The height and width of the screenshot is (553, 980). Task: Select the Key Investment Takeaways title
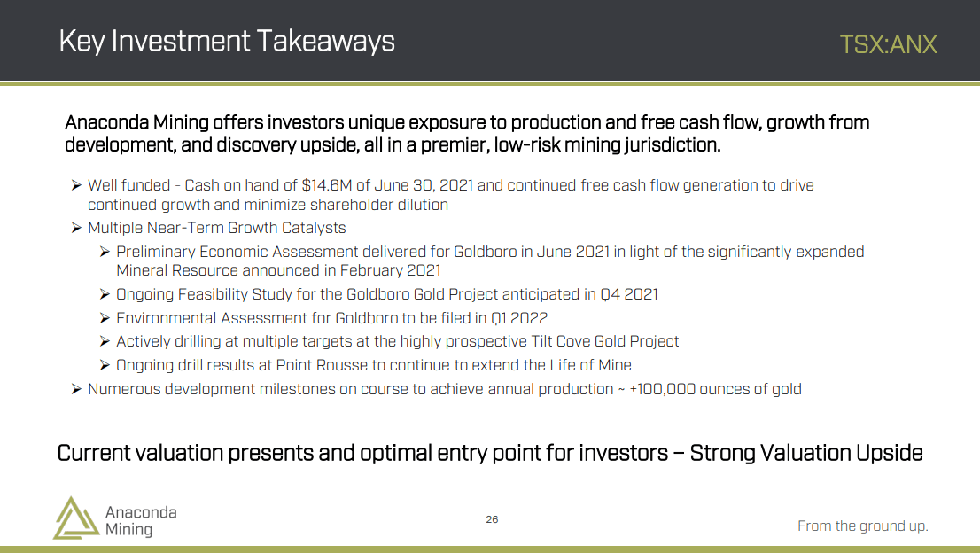[227, 42]
